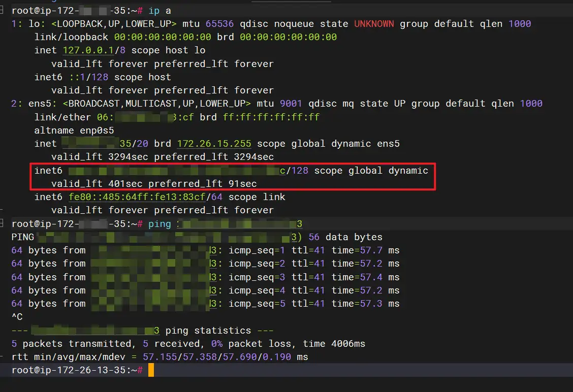This screenshot has height=392, width=573.
Task: Click the <BROADCAST,MULTICAST,UP,LOWER_UP> flags text
Action: [x=157, y=104]
